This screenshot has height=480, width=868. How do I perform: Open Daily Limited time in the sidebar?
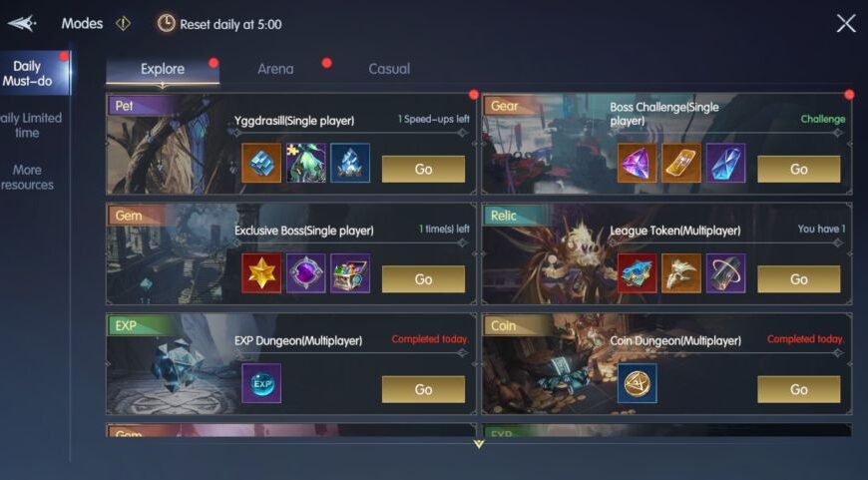pos(29,125)
